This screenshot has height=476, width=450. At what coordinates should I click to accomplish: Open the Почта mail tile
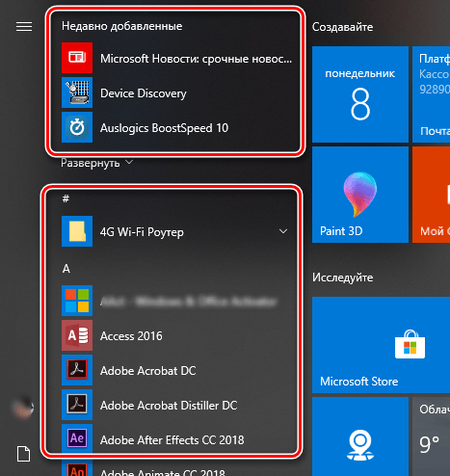click(x=431, y=94)
